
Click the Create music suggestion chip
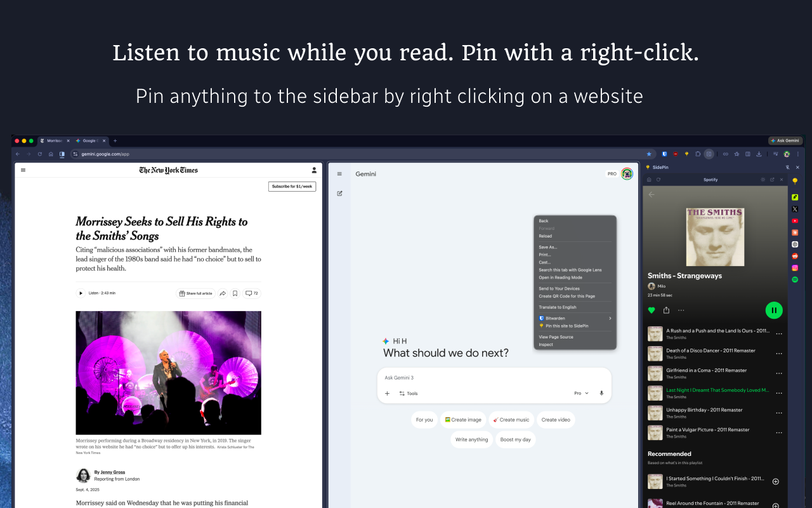pos(511,420)
